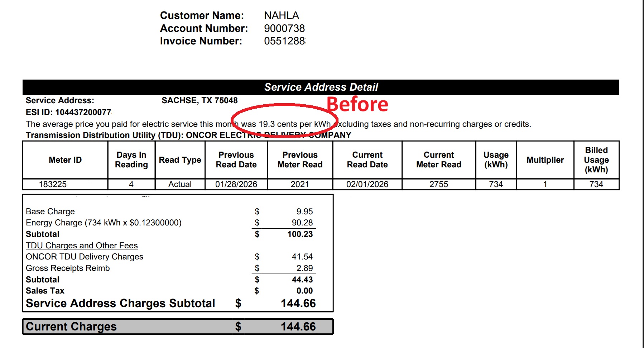Select the SACHSE, TX 75048 address text
This screenshot has height=362, width=644.
(x=200, y=100)
